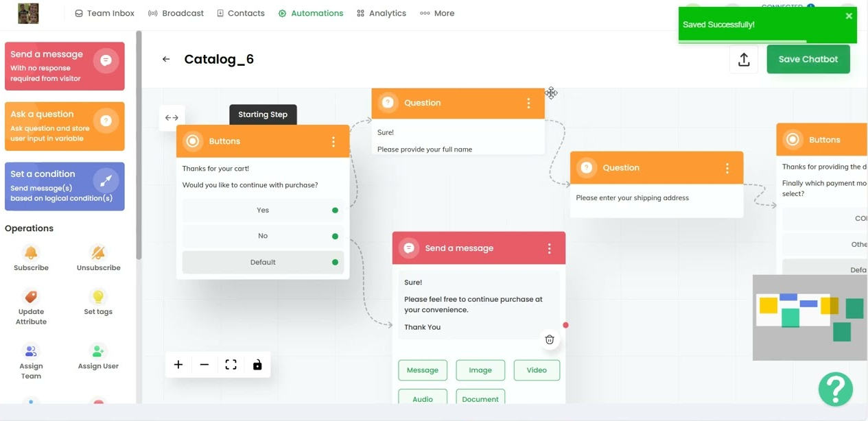Expand the More menu
The image size is (868, 421).
coord(437,13)
